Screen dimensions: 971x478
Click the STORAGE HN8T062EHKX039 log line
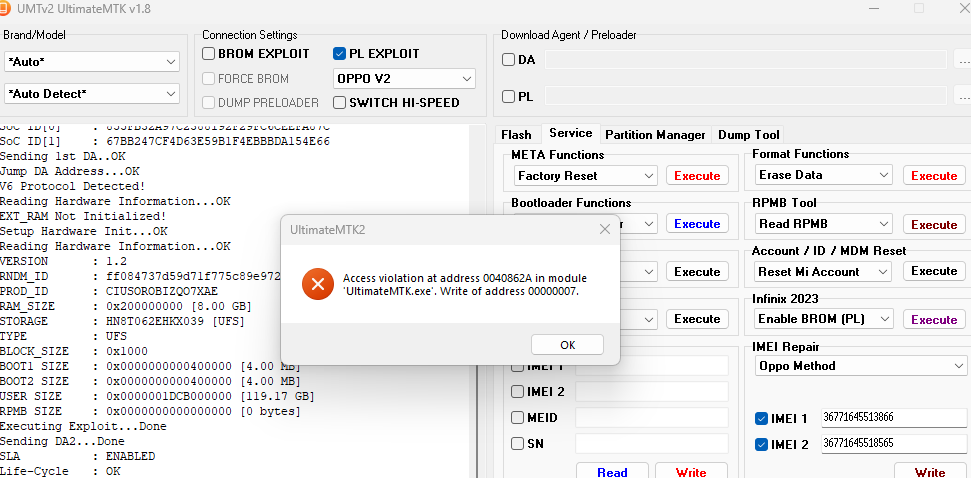click(123, 322)
